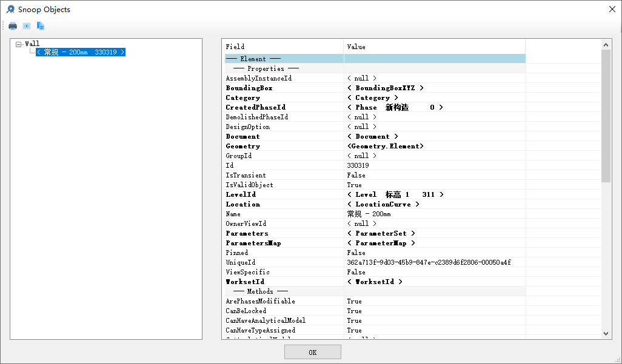The height and width of the screenshot is (364, 622).
Task: Close the Snoop Objects window
Action: [612, 9]
